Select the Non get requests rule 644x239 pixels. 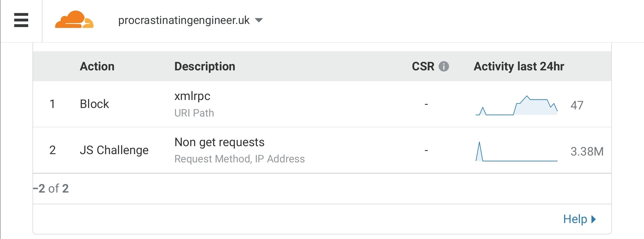tap(219, 142)
